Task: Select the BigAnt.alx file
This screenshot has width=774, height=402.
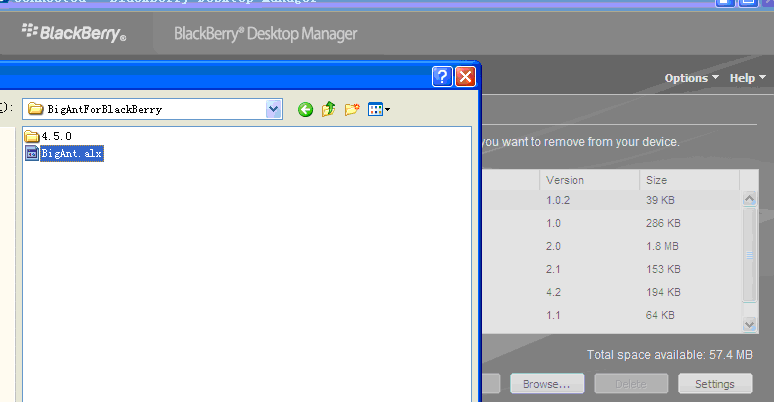Action: (x=65, y=154)
